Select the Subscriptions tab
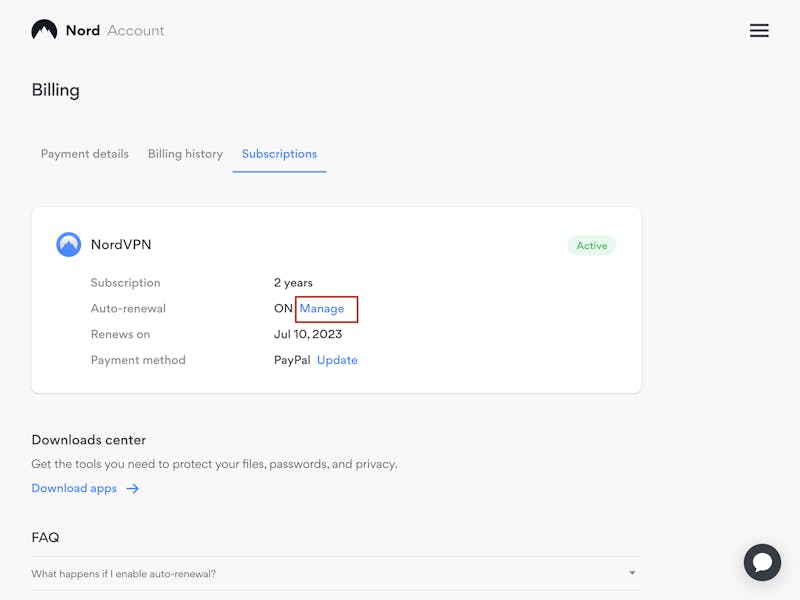Image resolution: width=800 pixels, height=600 pixels. pos(279,154)
